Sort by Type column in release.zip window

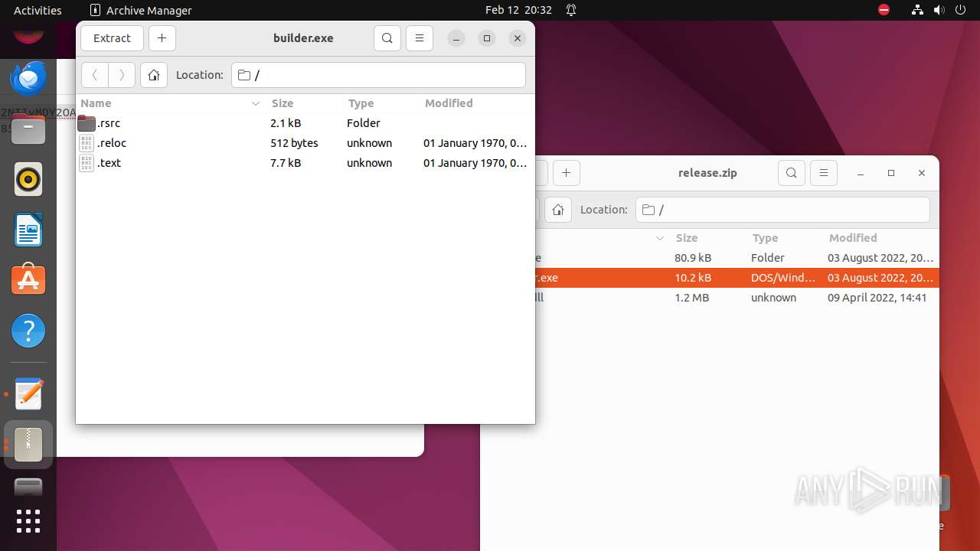click(x=785, y=238)
